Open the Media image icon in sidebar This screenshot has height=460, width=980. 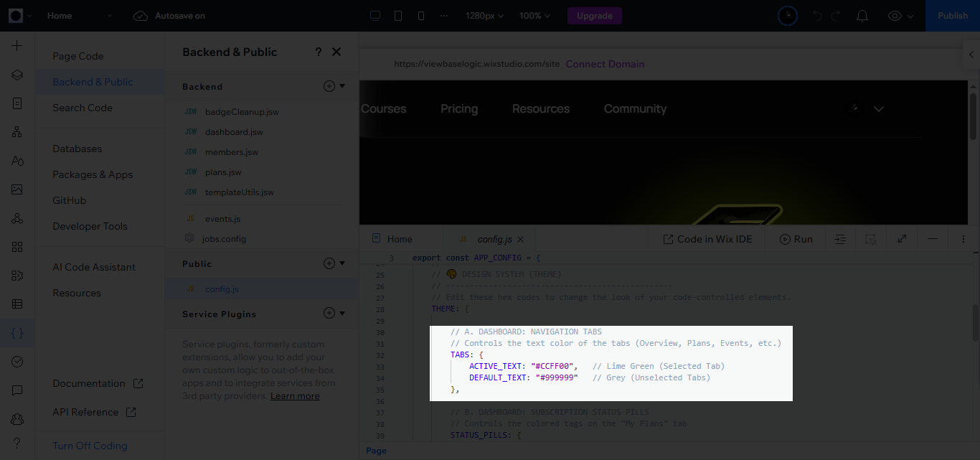click(x=17, y=189)
